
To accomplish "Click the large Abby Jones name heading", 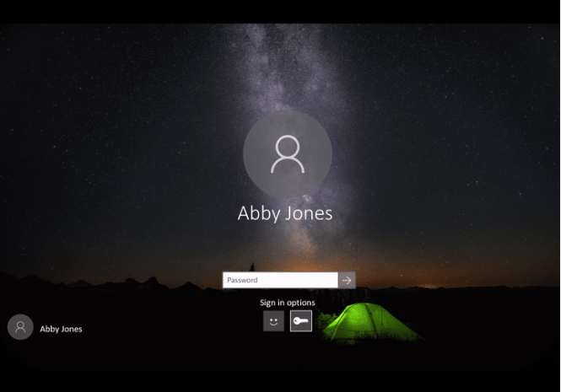I will pos(285,213).
